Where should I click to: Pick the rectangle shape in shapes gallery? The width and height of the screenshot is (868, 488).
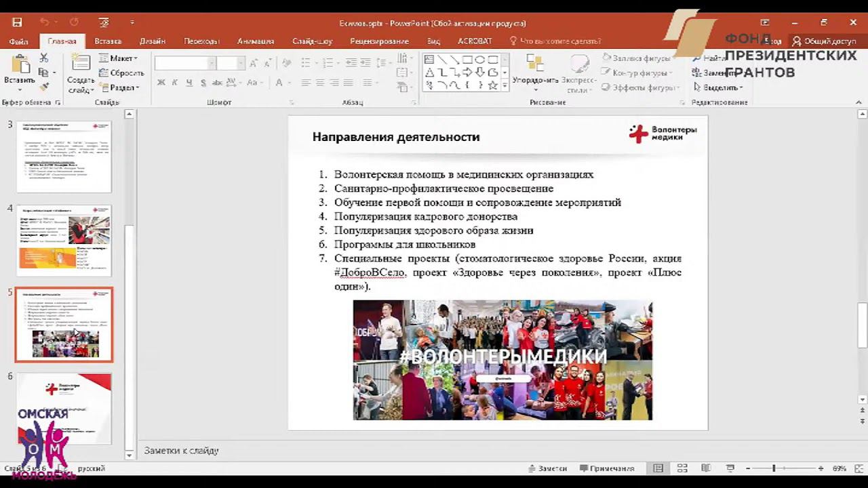(467, 60)
